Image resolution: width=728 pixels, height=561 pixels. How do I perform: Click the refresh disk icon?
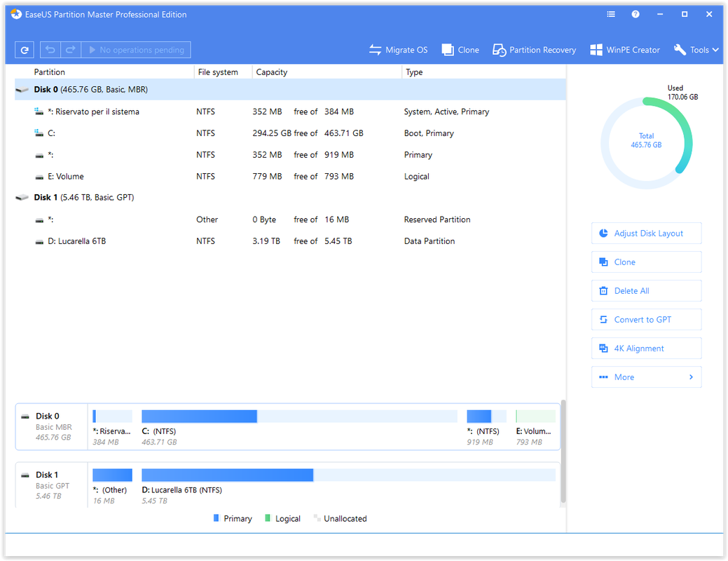[24, 50]
